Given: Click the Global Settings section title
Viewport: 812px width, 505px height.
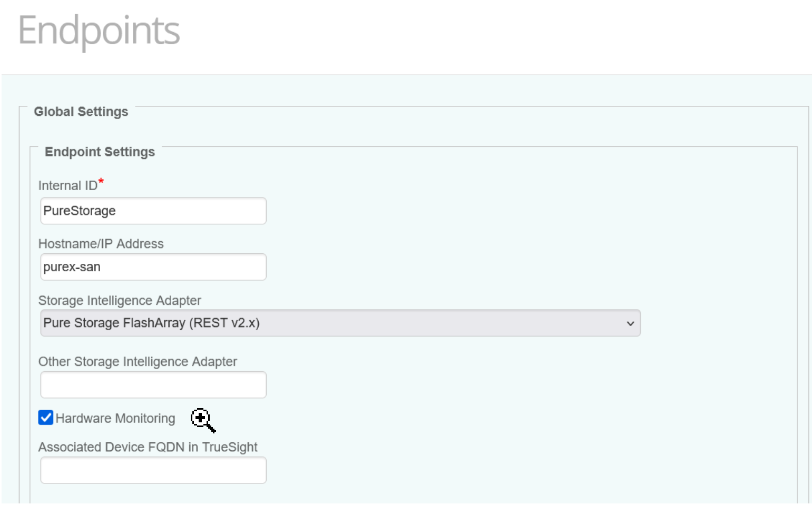Looking at the screenshot, I should coord(81,112).
